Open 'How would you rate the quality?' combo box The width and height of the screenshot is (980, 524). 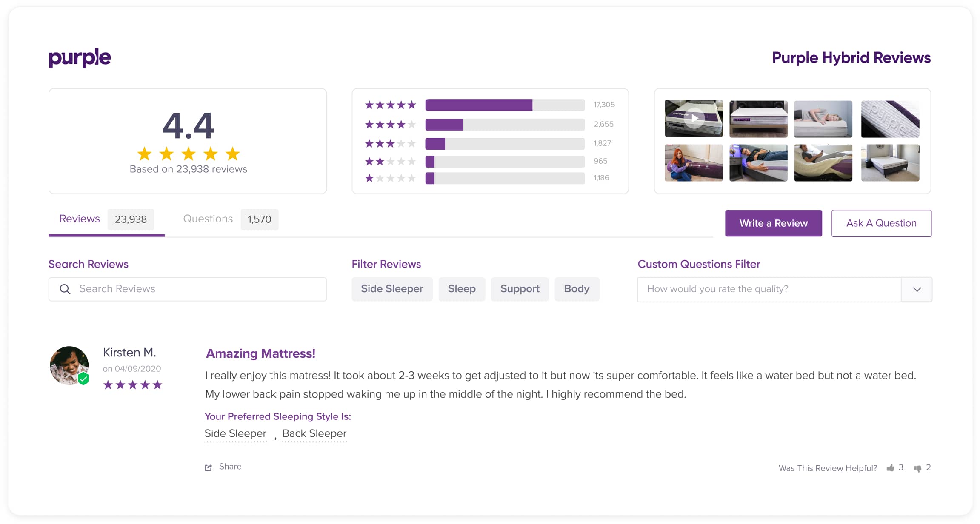coord(785,289)
